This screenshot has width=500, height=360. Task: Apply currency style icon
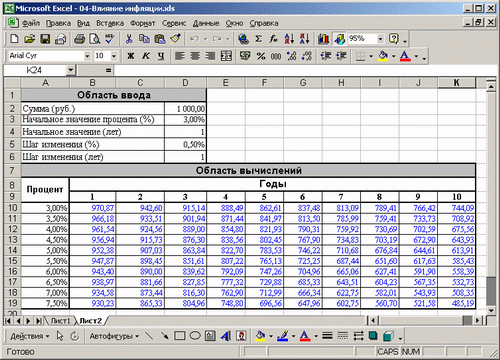tap(245, 56)
